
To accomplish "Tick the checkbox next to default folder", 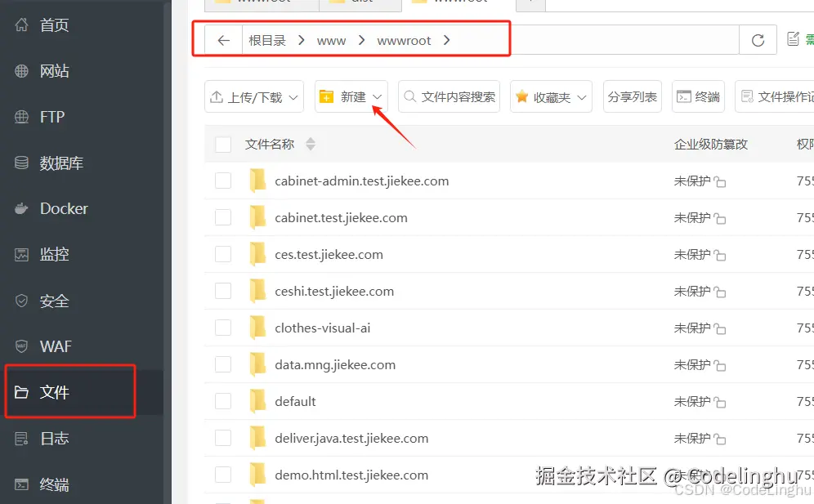I will [223, 401].
